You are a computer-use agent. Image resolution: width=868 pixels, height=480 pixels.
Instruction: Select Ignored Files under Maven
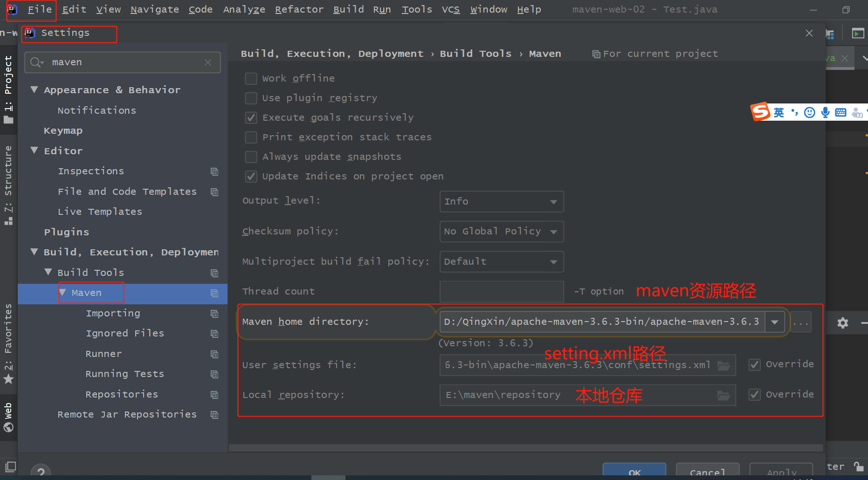tap(125, 333)
